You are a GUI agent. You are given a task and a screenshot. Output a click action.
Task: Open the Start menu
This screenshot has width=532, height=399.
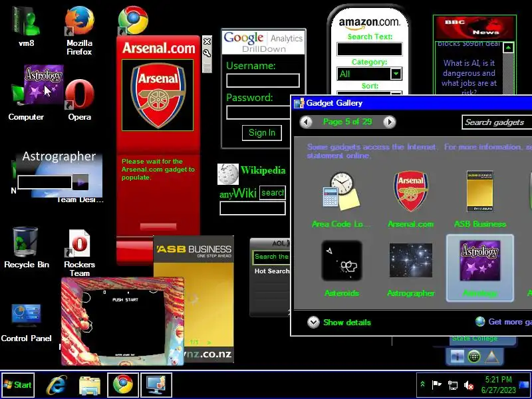pos(18,385)
